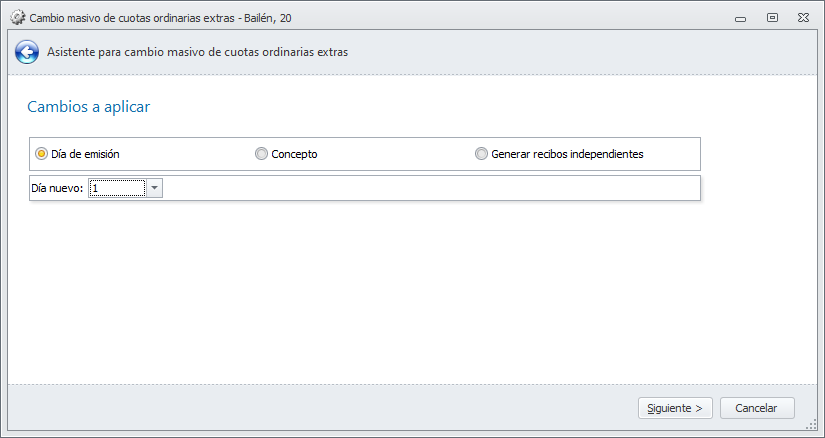
Task: Click the 'Día de emisión' label text
Action: [x=85, y=154]
